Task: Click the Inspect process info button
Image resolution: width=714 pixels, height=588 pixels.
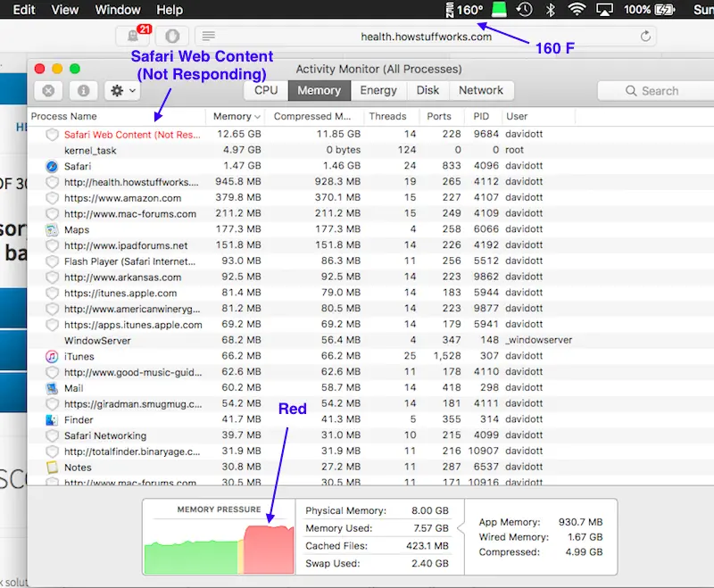Action: (x=82, y=90)
